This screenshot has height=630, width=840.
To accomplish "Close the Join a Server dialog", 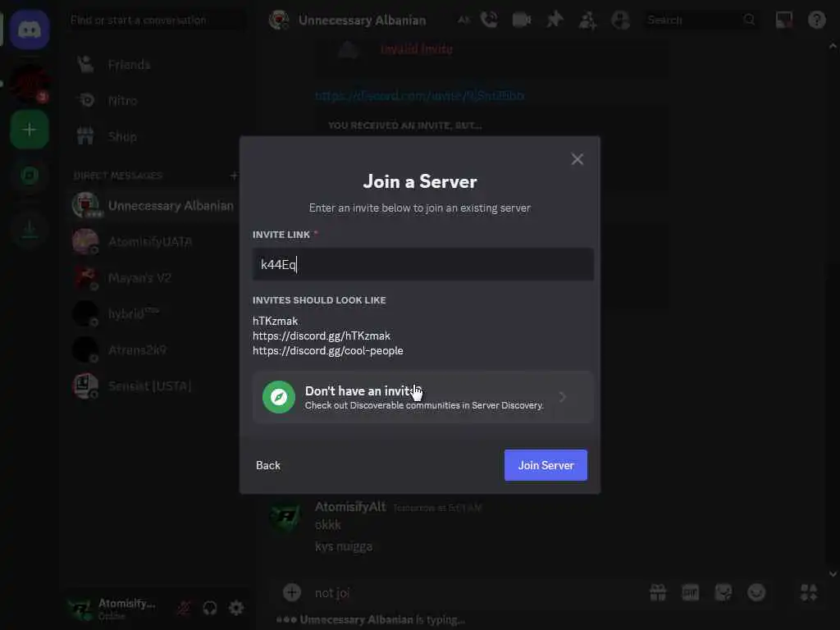I will click(x=577, y=159).
